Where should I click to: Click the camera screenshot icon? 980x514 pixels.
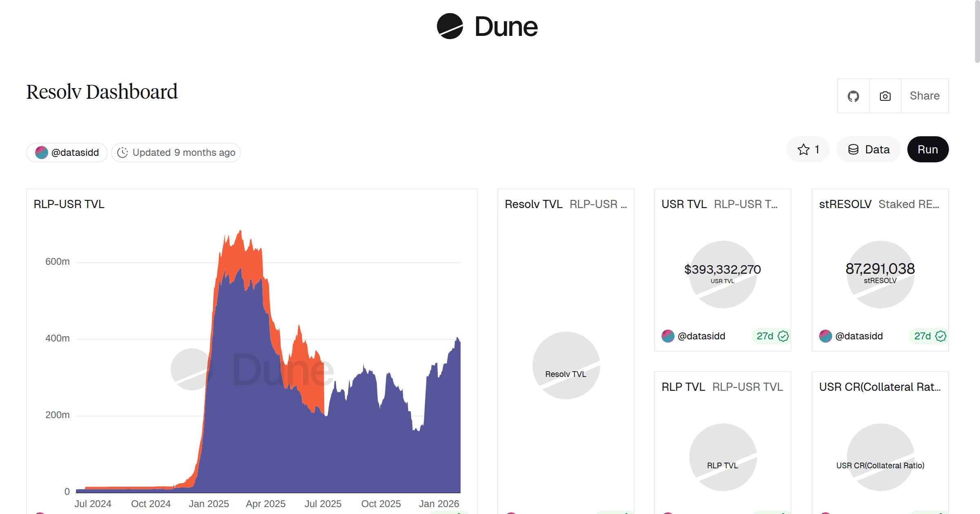884,95
